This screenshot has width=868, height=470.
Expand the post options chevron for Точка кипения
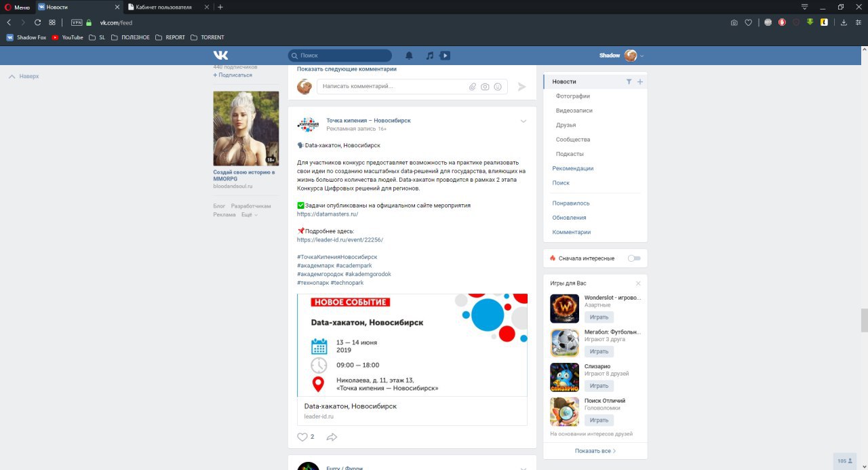pyautogui.click(x=524, y=121)
